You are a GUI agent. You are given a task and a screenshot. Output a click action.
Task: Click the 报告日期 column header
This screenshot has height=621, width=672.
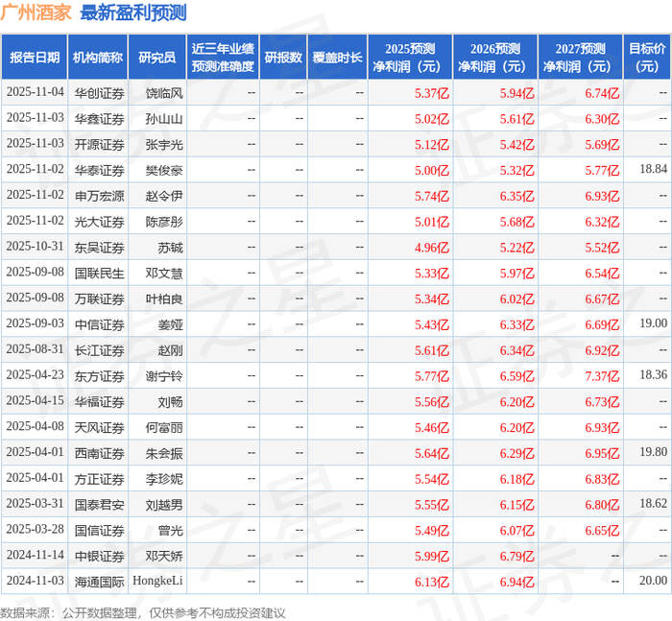point(35,57)
